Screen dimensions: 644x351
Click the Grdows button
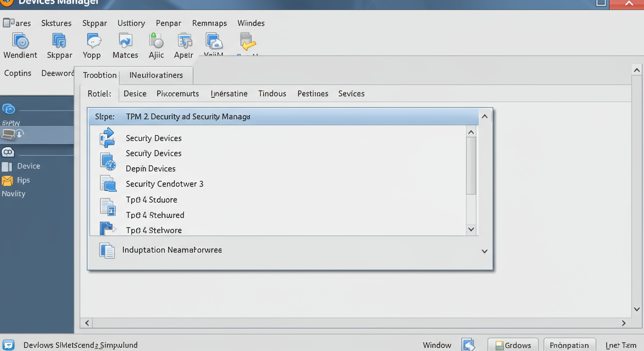pyautogui.click(x=513, y=345)
